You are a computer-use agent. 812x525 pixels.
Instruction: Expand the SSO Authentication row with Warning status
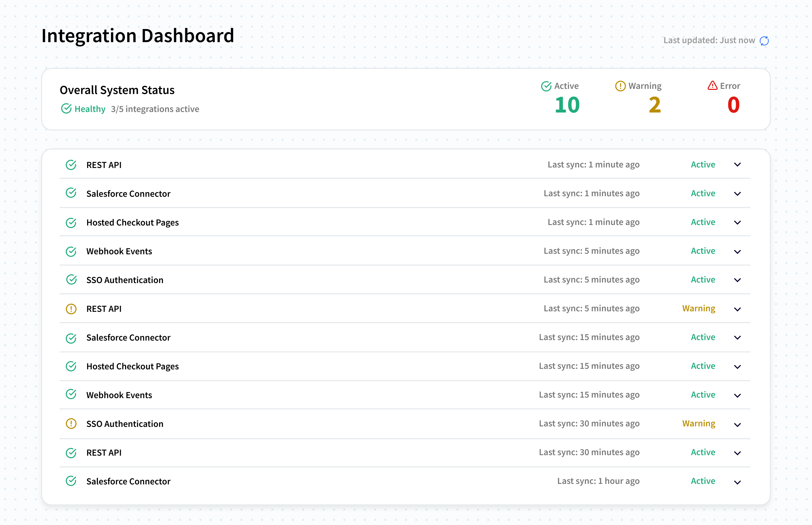[737, 424]
